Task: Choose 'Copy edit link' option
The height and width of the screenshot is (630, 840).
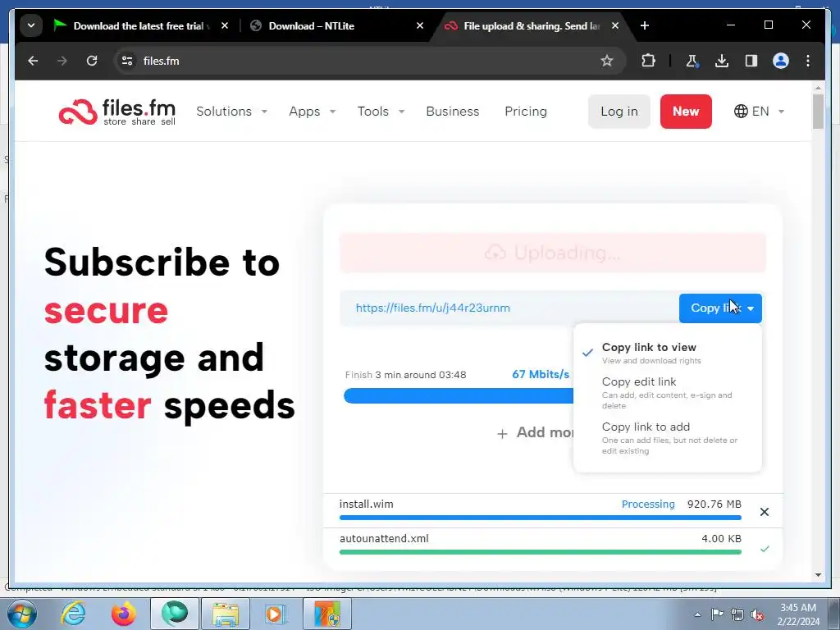Action: pos(667,393)
